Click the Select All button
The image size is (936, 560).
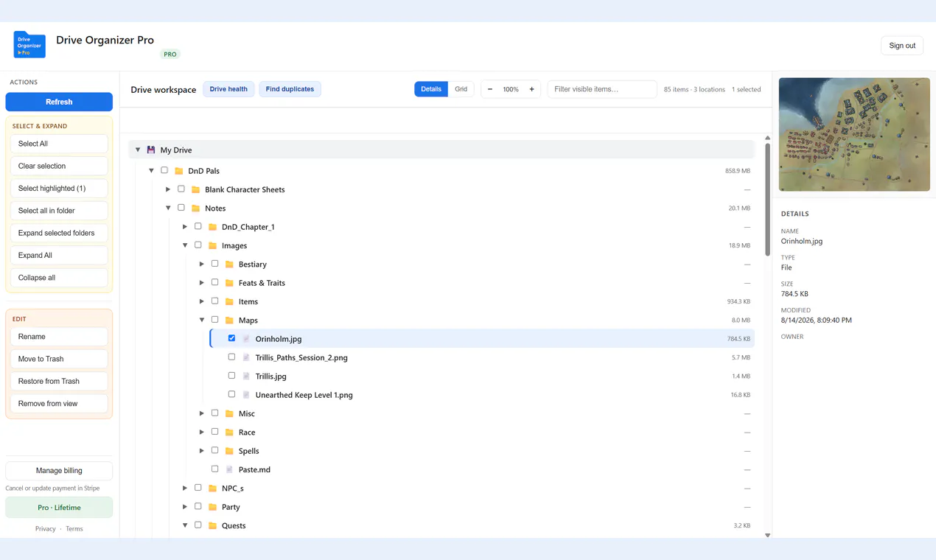[59, 144]
